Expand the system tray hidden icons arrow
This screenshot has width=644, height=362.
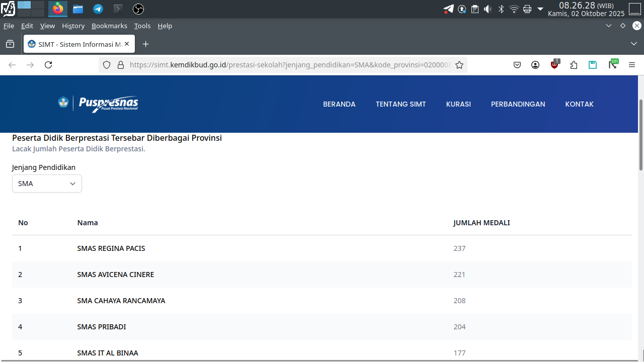click(x=540, y=9)
